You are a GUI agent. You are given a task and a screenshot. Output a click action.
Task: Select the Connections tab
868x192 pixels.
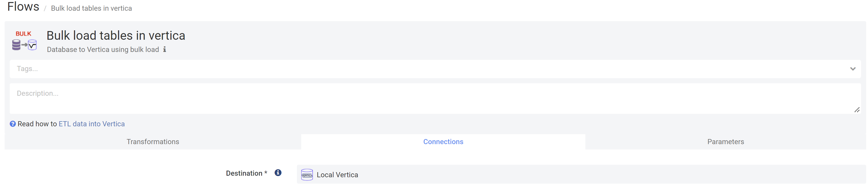tap(443, 142)
